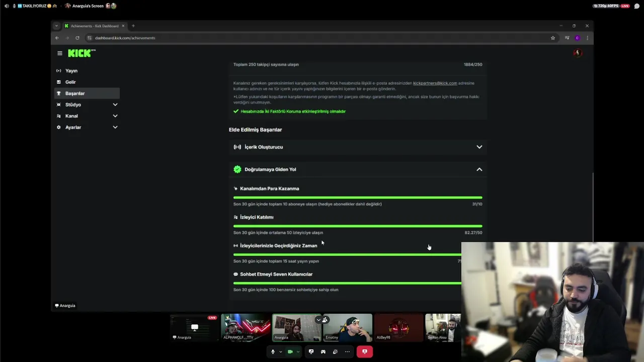Click the İzleyici Katılımı progress bar

pos(358,226)
